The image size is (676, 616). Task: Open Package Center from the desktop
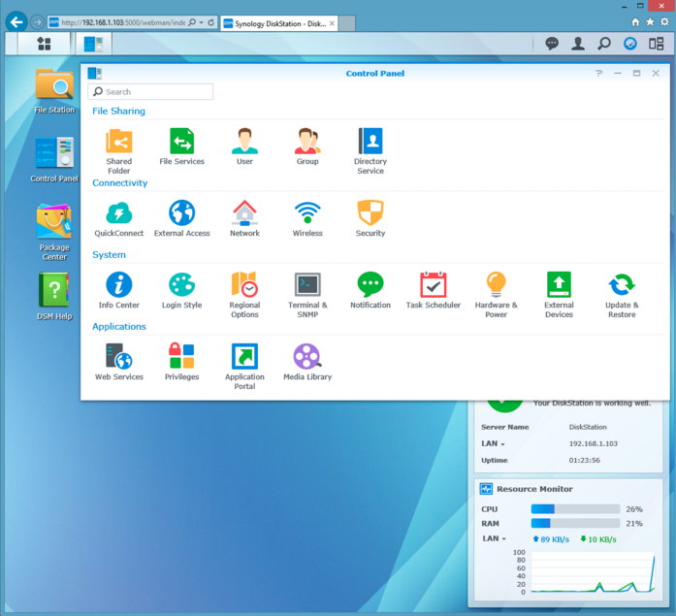pos(54,233)
